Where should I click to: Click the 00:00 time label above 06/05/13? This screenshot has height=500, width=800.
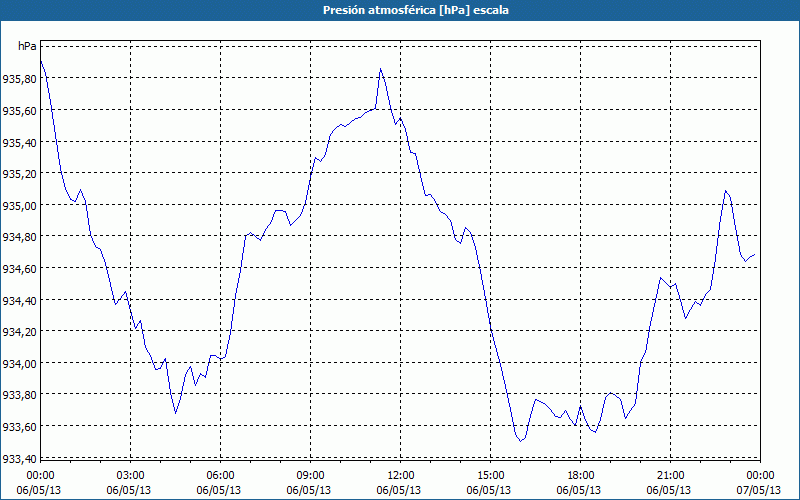[x=40, y=476]
